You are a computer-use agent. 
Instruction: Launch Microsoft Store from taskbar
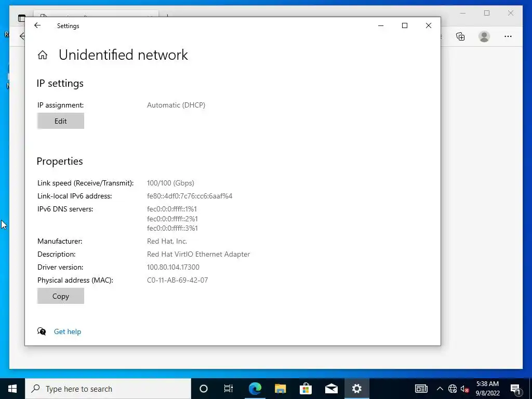pyautogui.click(x=305, y=389)
